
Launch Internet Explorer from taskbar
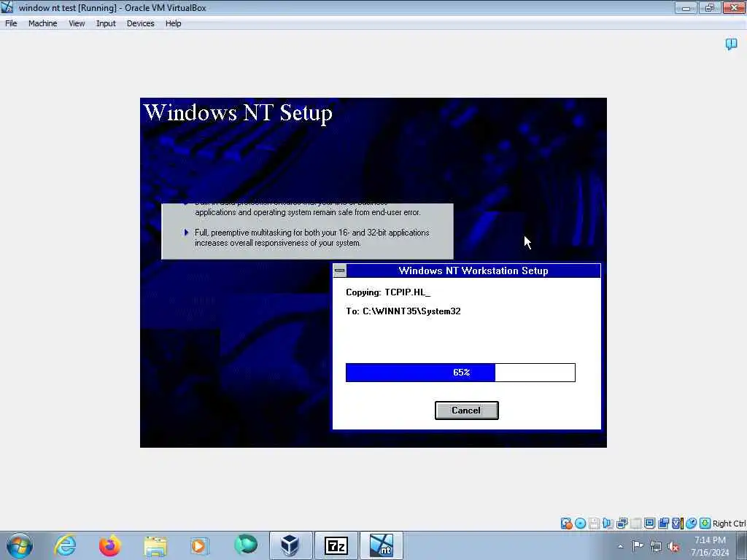pyautogui.click(x=65, y=545)
